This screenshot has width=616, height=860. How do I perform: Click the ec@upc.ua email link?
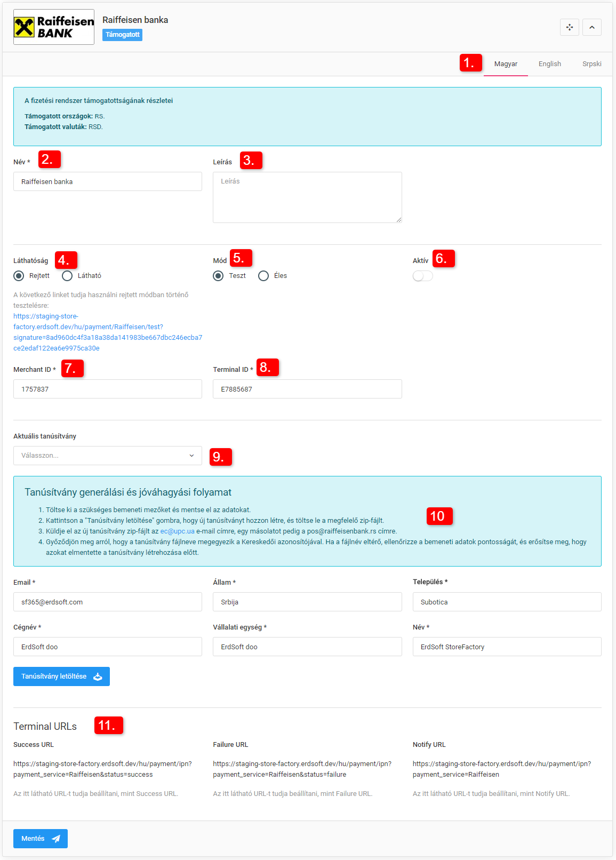pos(178,531)
